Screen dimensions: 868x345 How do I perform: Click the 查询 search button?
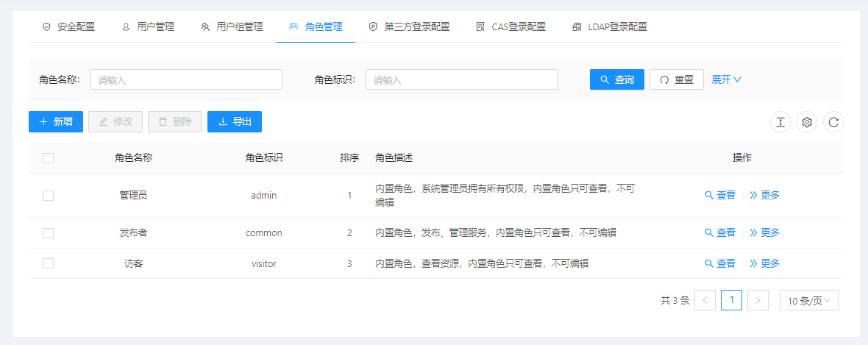[x=617, y=79]
